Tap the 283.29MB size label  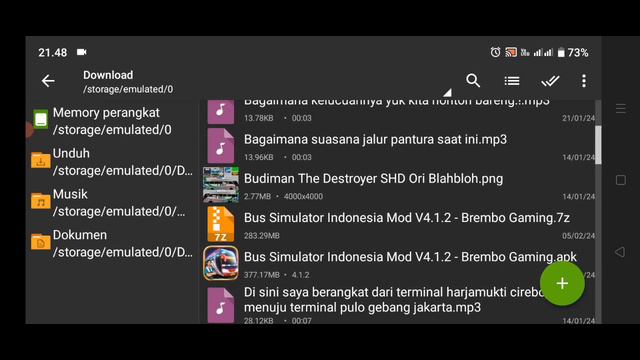coord(262,236)
